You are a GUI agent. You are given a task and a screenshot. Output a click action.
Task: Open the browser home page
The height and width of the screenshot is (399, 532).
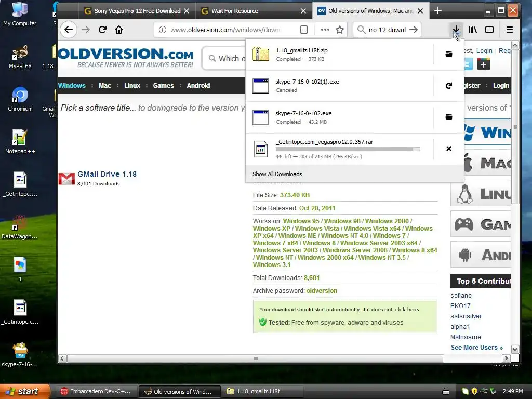(x=119, y=30)
